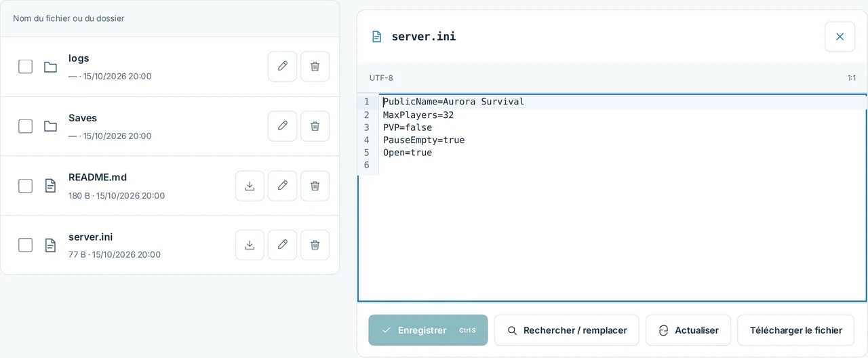Edit server.ini with the pencil icon
The height and width of the screenshot is (358, 868).
[x=282, y=245]
